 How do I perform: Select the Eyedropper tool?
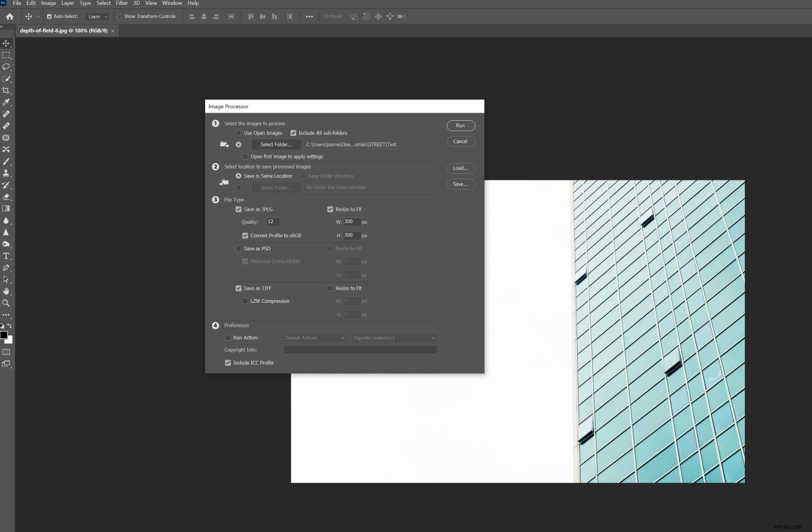point(6,102)
